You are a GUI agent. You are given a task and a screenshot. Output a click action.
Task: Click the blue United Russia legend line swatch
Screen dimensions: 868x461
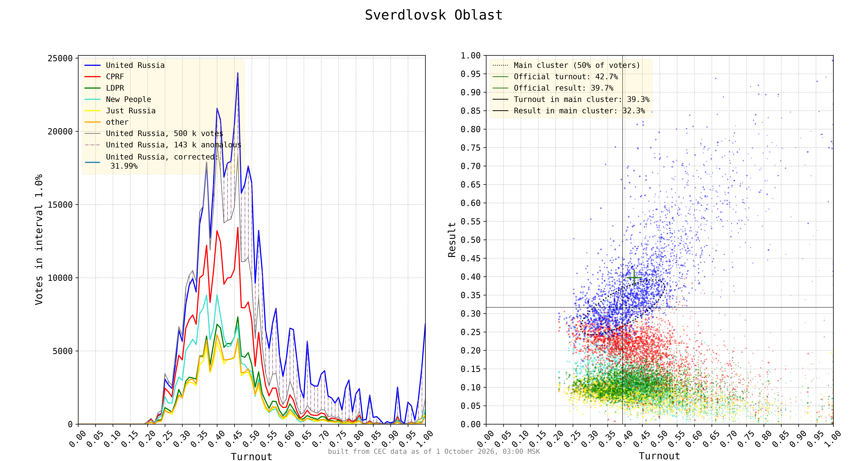(93, 65)
